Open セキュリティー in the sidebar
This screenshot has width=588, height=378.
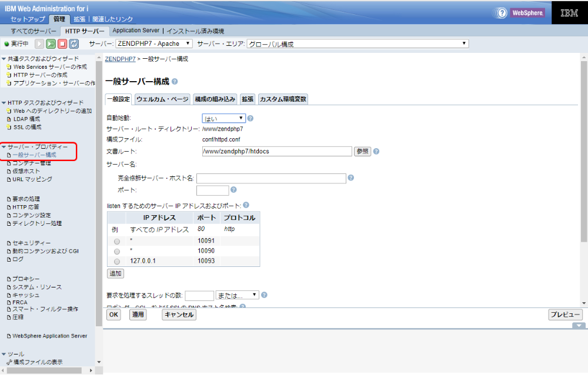coord(32,243)
